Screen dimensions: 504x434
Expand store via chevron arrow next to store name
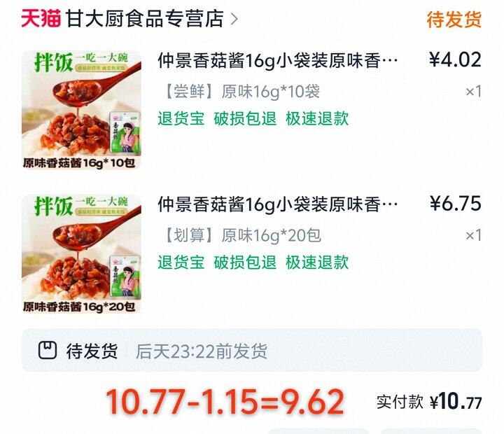[x=234, y=19]
